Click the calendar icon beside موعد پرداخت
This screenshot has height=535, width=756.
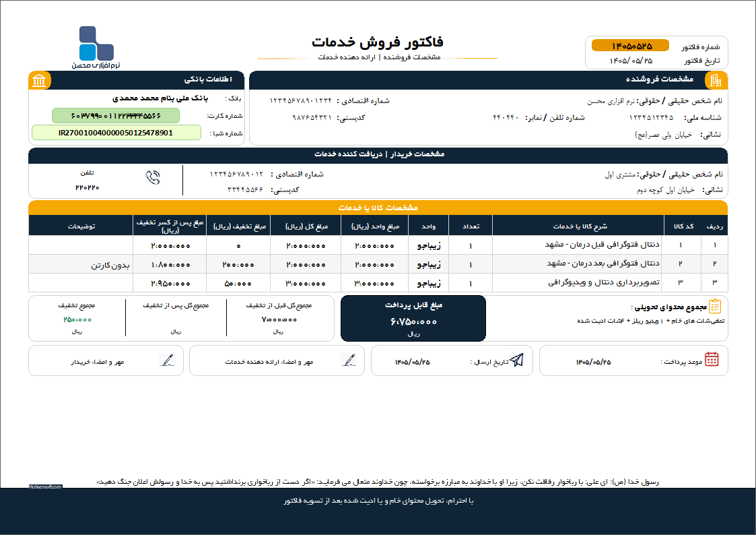point(712,359)
